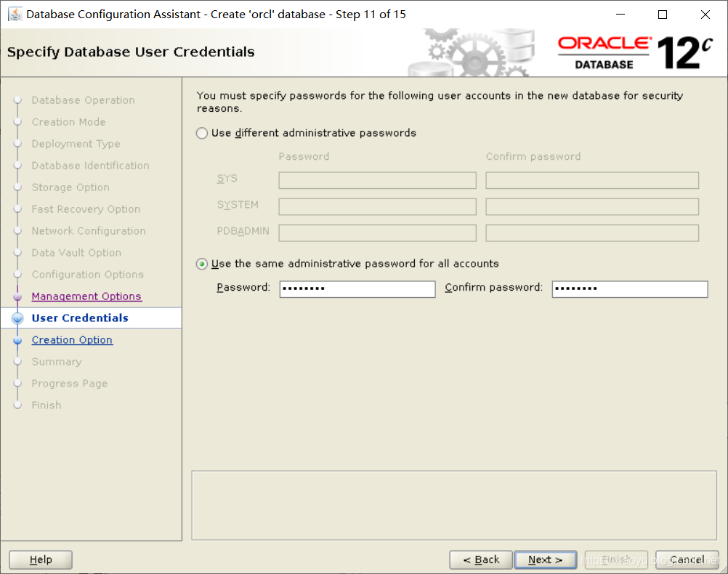Image resolution: width=728 pixels, height=574 pixels.
Task: Minimize the Database Configuration Assistant window
Action: [620, 15]
